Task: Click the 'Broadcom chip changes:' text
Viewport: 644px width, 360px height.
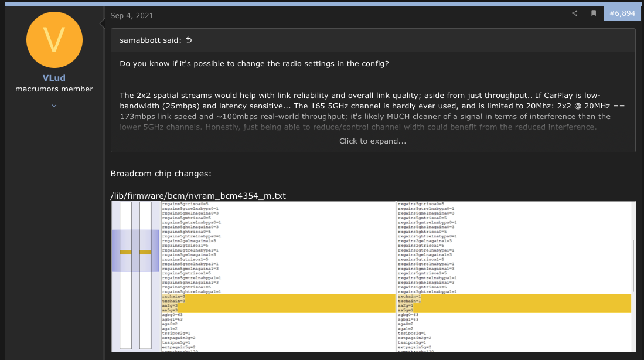Action: click(161, 174)
